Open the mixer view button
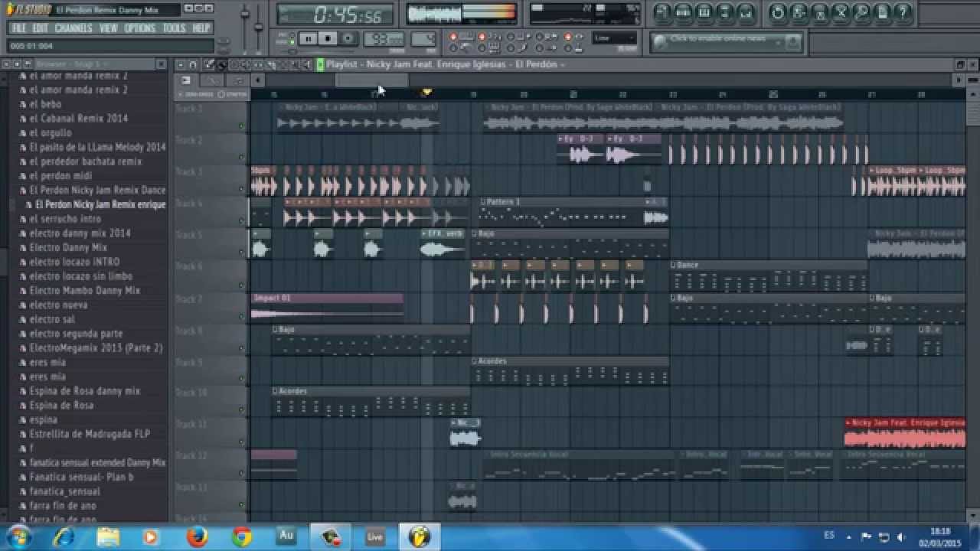980x551 pixels. 746,11
